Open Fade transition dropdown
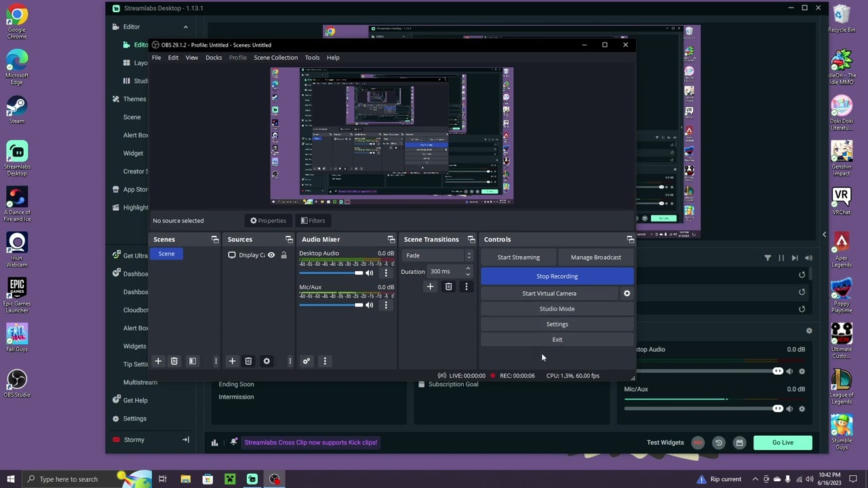This screenshot has height=488, width=868. pyautogui.click(x=437, y=256)
